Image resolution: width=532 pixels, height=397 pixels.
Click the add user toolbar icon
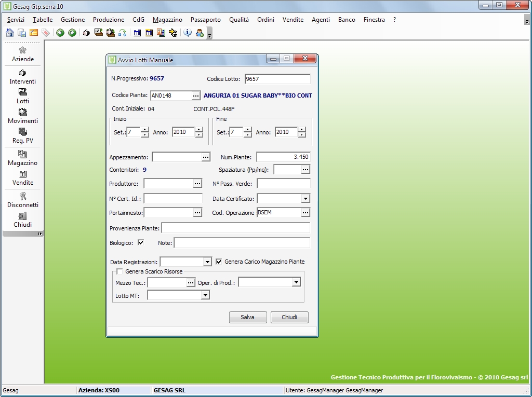[x=199, y=33]
